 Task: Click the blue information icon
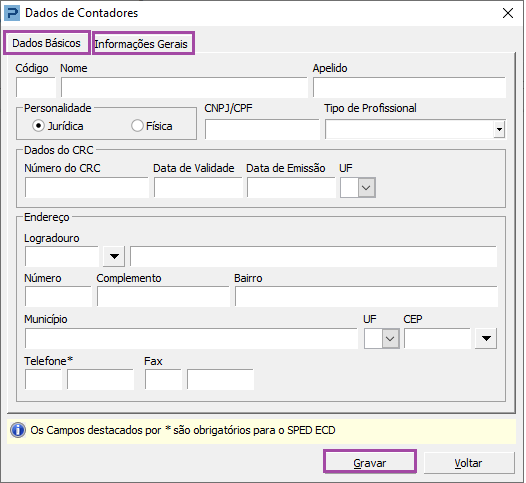[x=18, y=430]
